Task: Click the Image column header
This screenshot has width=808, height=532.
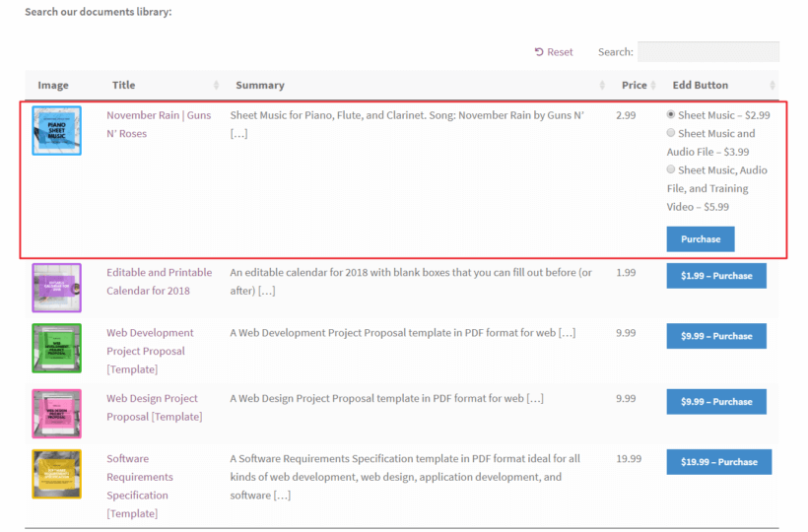Action: pyautogui.click(x=53, y=86)
